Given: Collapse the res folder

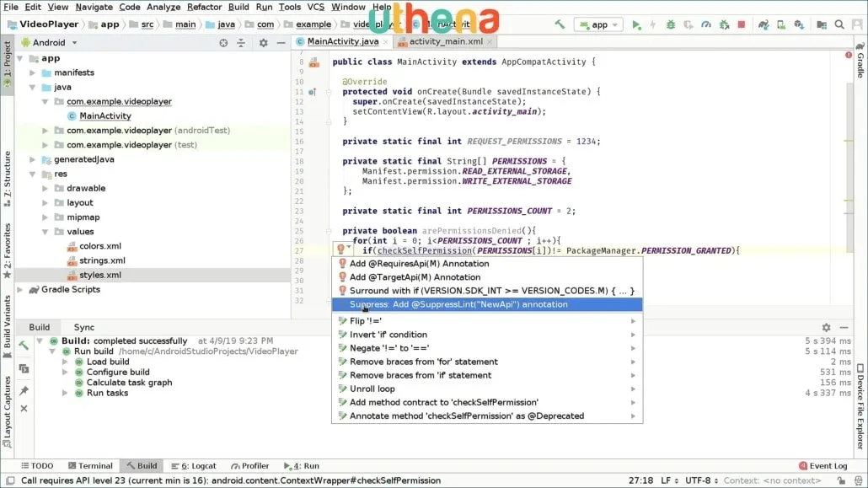Looking at the screenshot, I should click(x=33, y=174).
